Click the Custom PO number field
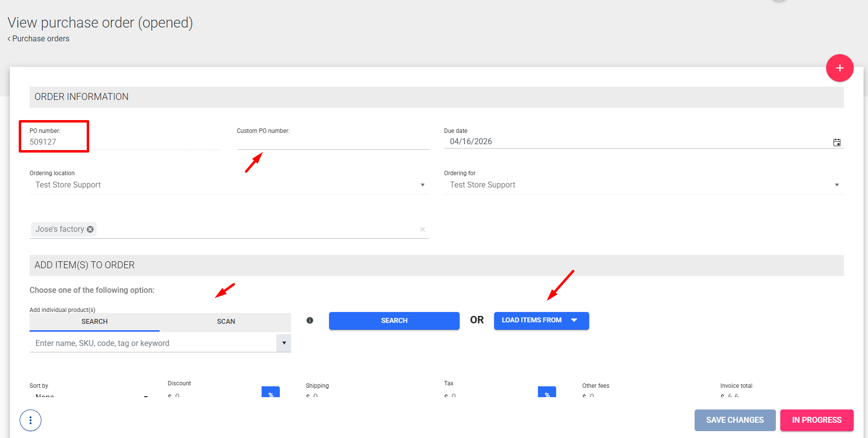This screenshot has height=438, width=868. point(333,142)
